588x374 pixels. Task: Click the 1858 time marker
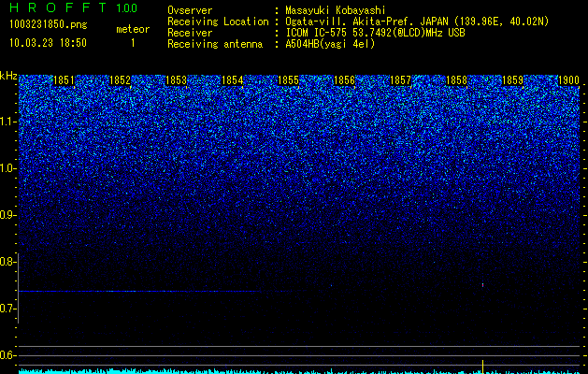point(456,80)
